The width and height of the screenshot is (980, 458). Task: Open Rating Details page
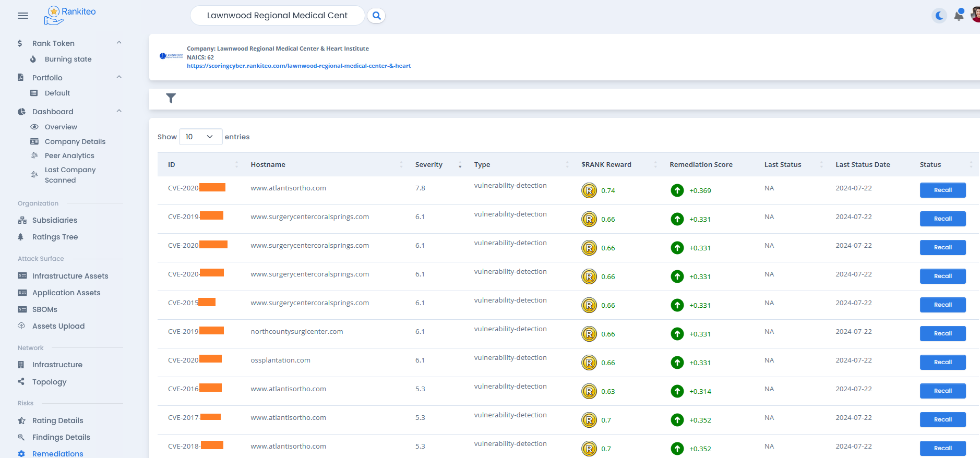pyautogui.click(x=57, y=420)
